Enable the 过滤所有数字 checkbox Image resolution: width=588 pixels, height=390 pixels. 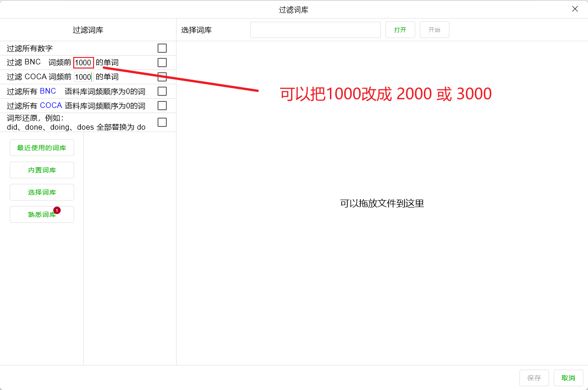pyautogui.click(x=162, y=48)
